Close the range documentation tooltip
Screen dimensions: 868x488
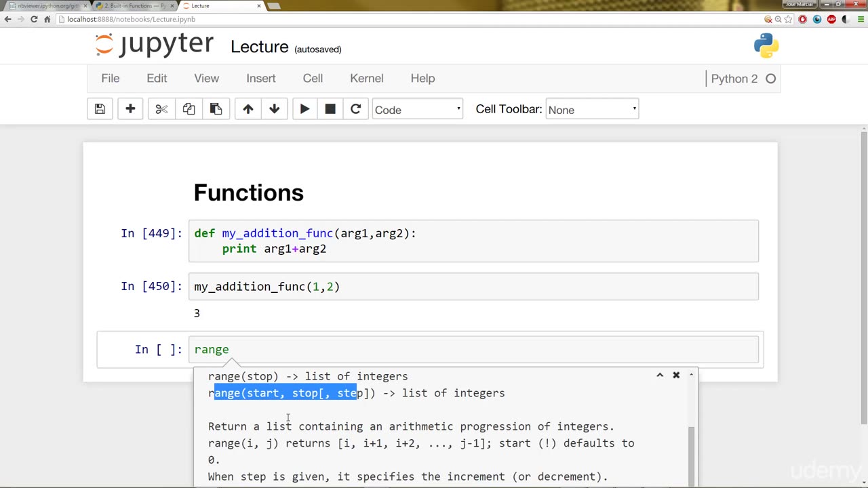(676, 375)
